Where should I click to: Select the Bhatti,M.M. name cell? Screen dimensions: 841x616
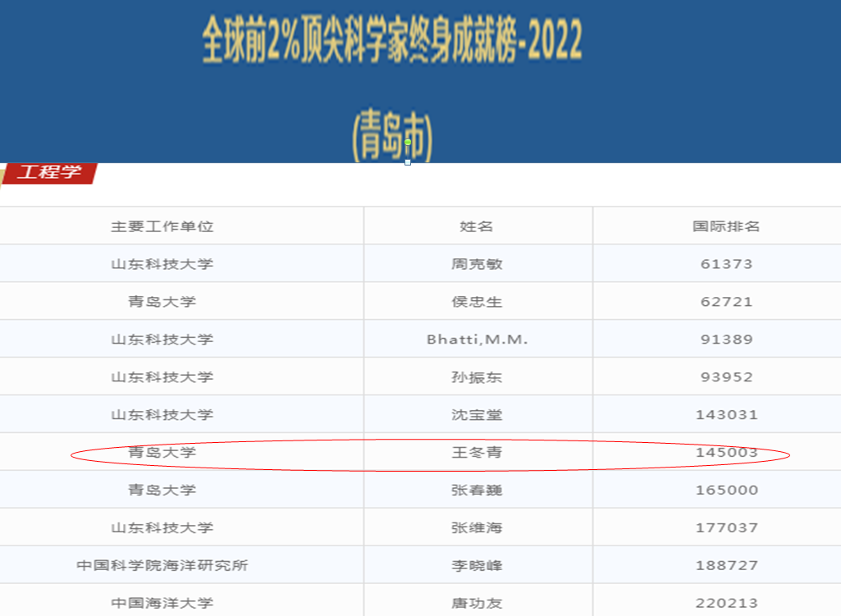[x=477, y=340]
